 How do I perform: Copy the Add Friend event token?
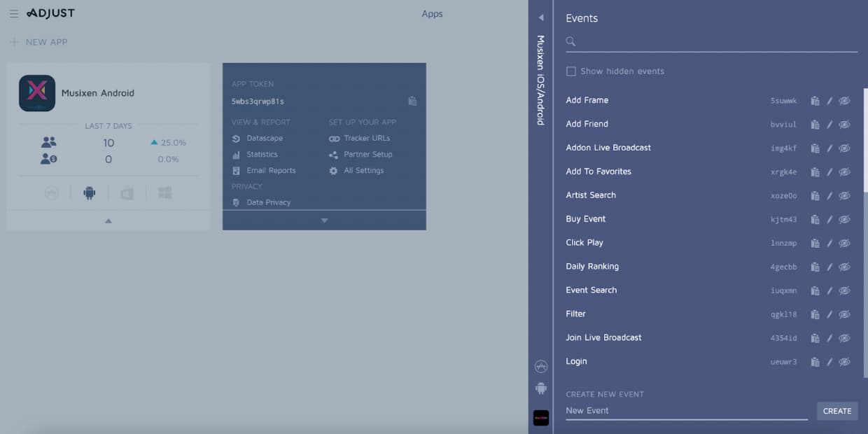815,125
